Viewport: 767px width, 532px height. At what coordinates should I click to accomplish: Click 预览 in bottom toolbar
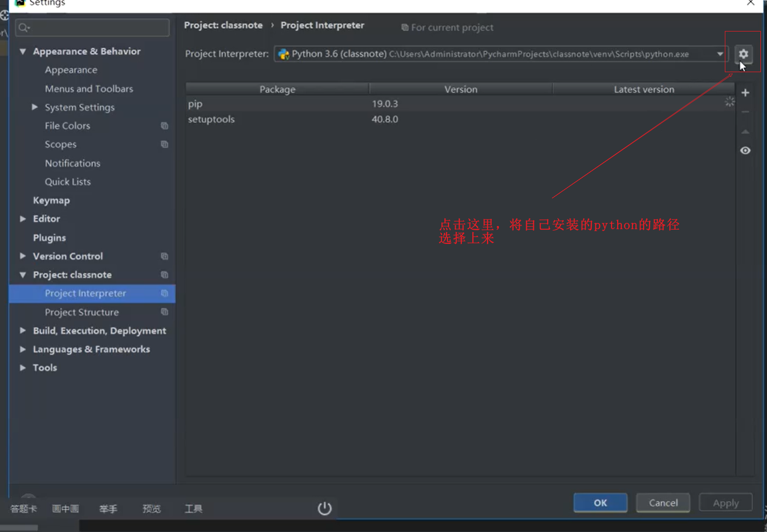[x=151, y=509]
